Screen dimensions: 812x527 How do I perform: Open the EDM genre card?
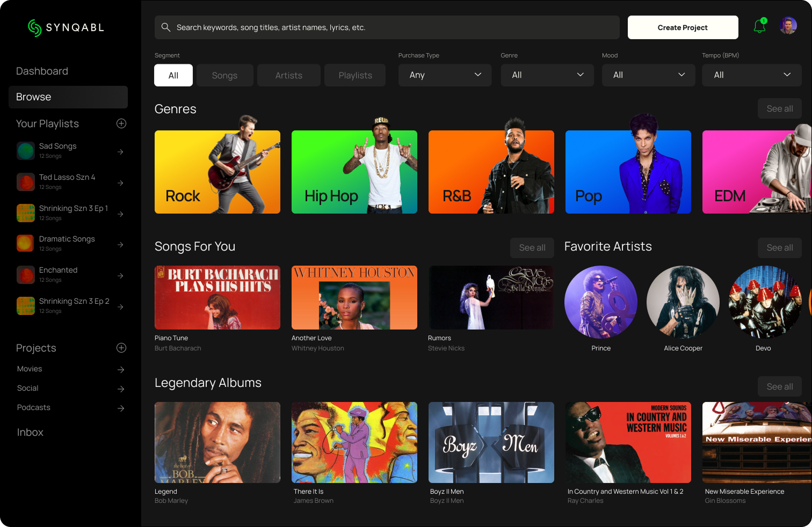point(757,172)
